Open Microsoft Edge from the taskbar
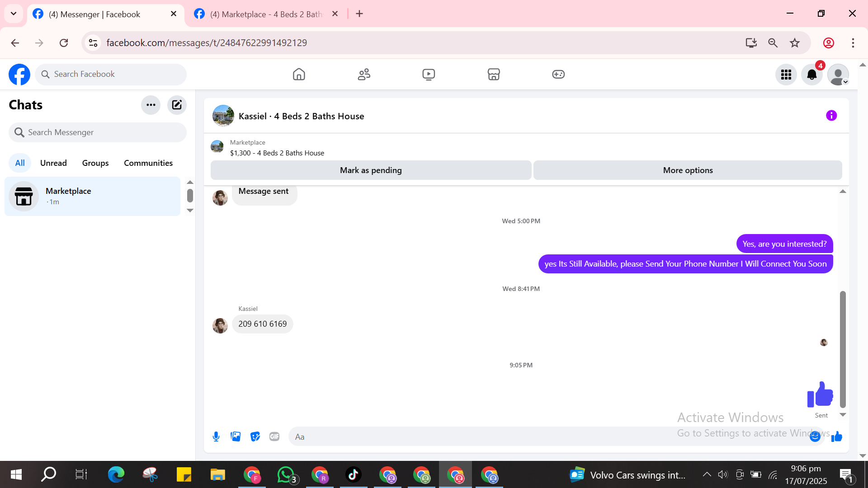Image resolution: width=868 pixels, height=488 pixels. [x=116, y=474]
